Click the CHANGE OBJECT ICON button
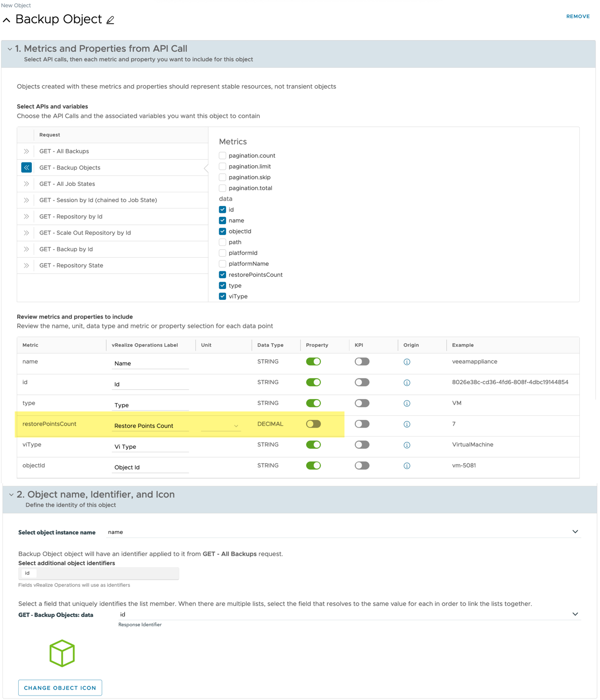 tap(60, 688)
